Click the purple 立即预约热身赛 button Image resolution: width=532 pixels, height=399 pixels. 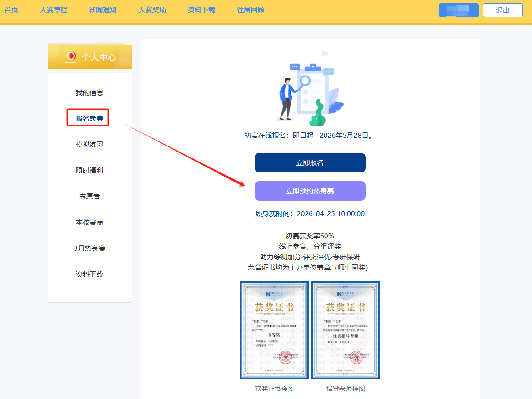coord(310,191)
